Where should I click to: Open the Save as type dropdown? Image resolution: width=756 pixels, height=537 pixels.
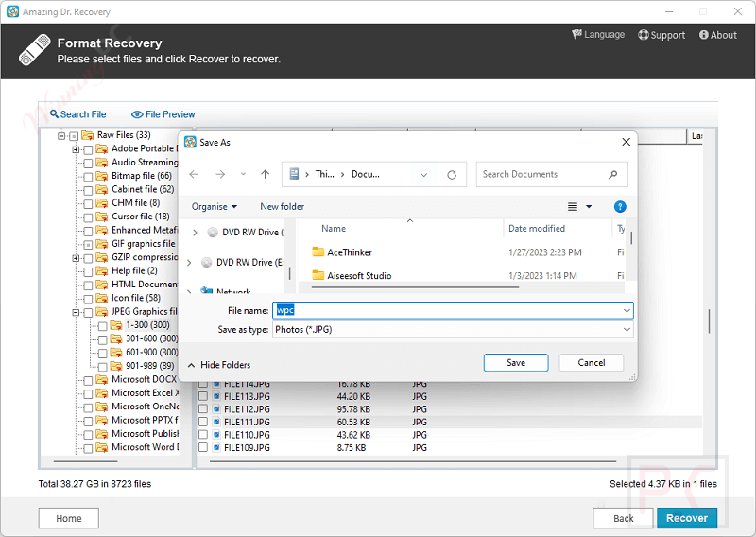pyautogui.click(x=453, y=330)
